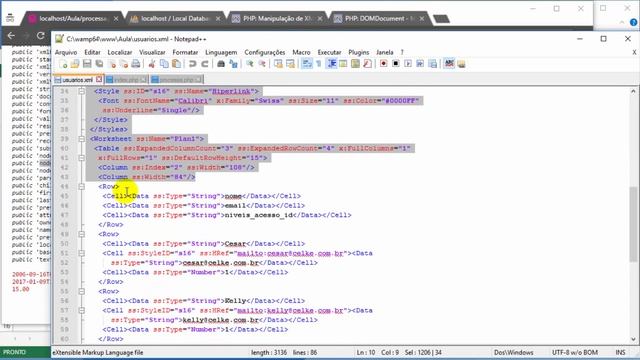640x360 pixels.
Task: Select browser tab localhost/Aula/processa
Action: pos(73,19)
